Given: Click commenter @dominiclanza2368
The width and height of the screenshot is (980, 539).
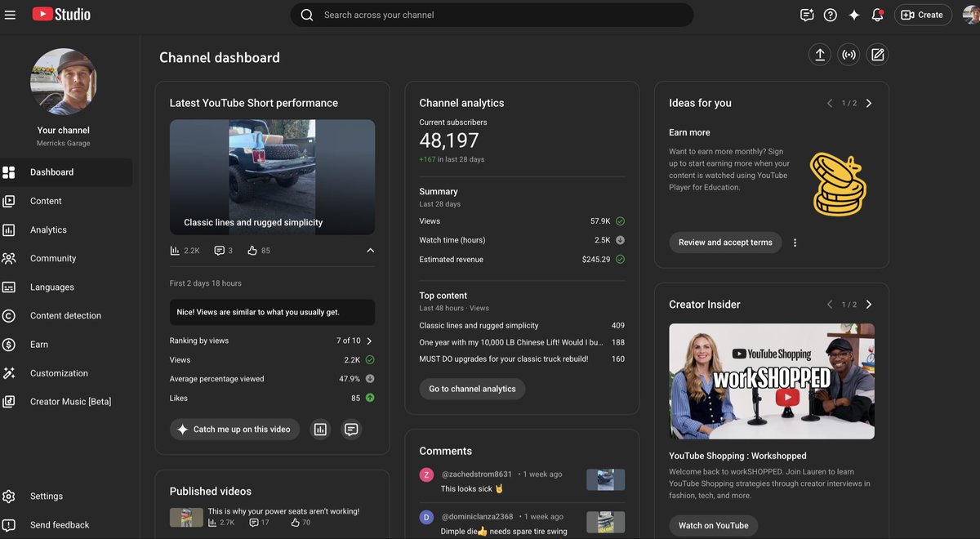Looking at the screenshot, I should pos(478,516).
